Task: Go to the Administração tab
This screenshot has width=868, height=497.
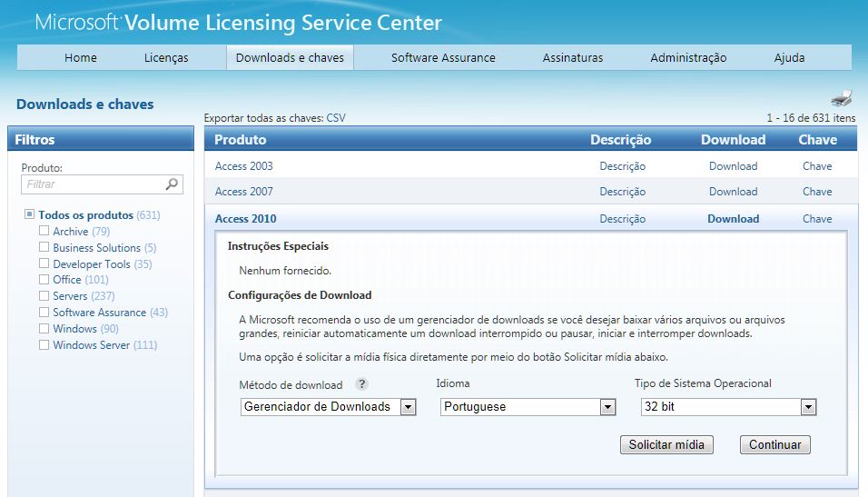Action: pyautogui.click(x=688, y=58)
